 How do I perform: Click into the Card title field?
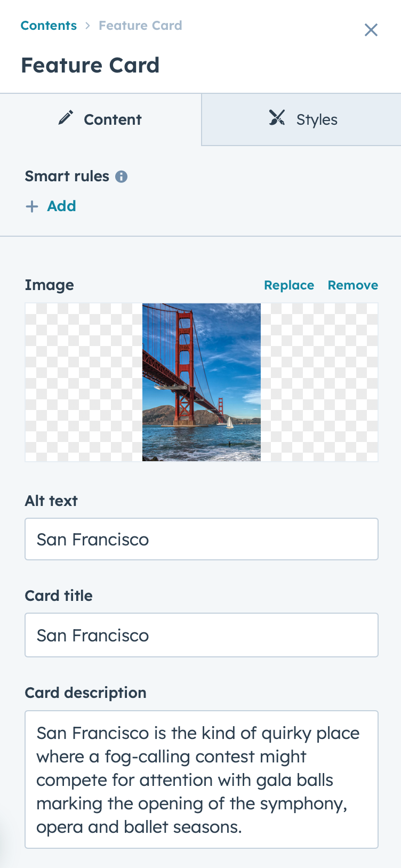[x=202, y=635]
